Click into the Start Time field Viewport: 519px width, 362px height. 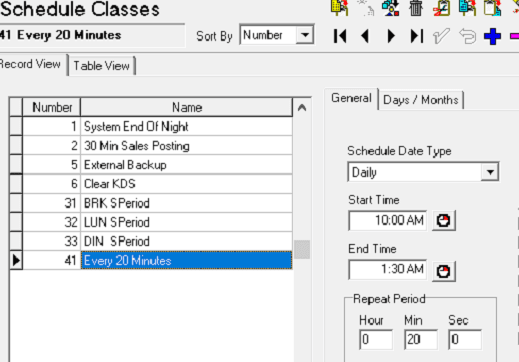[x=388, y=220]
